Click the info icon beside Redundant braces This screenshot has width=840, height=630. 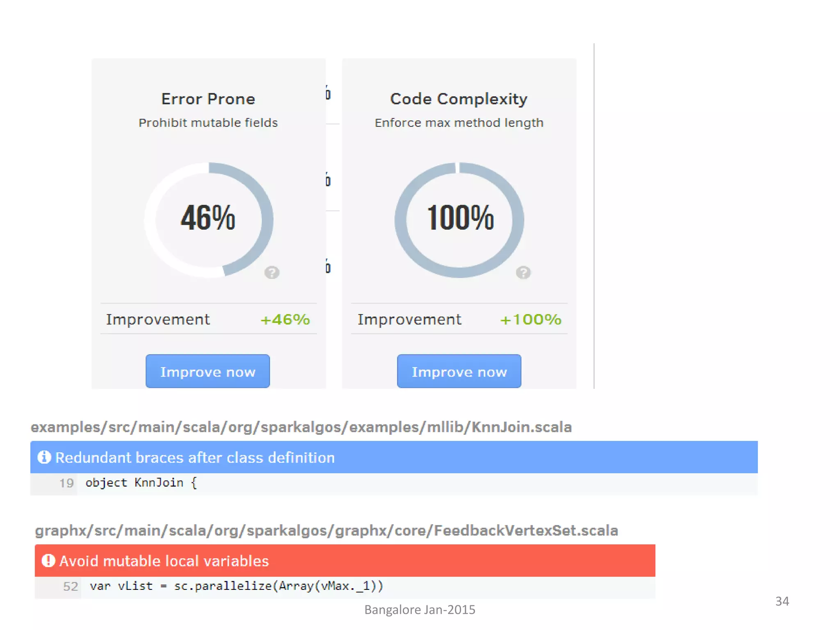tap(44, 457)
